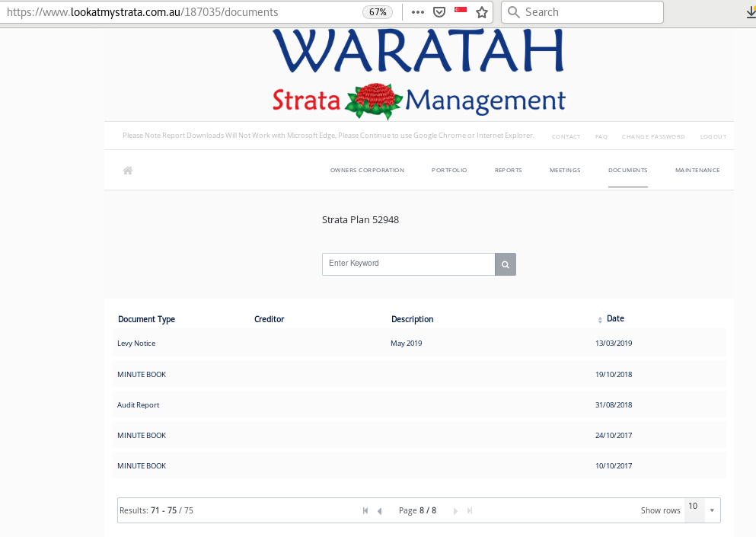Go to first page of results
Viewport: 756px width, 537px height.
pos(365,510)
